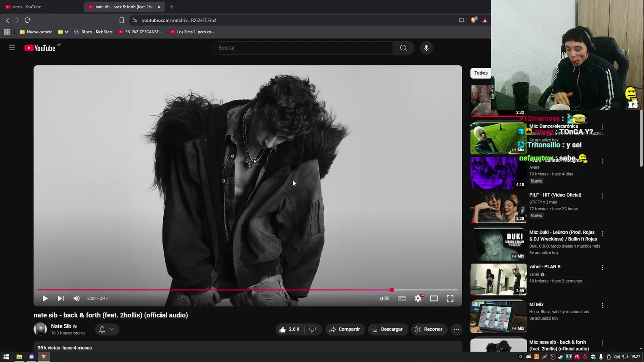Play the paused video
Screen dimensions: 644x362
tap(45, 298)
